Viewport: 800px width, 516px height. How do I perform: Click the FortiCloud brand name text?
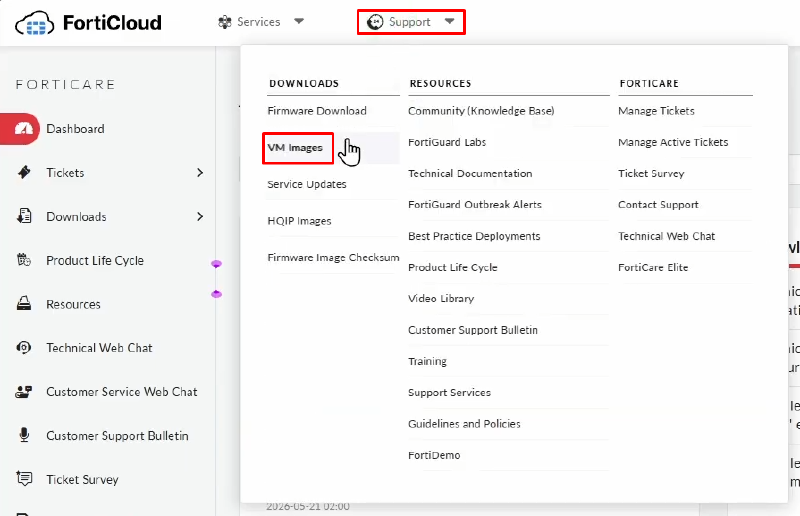(x=112, y=23)
